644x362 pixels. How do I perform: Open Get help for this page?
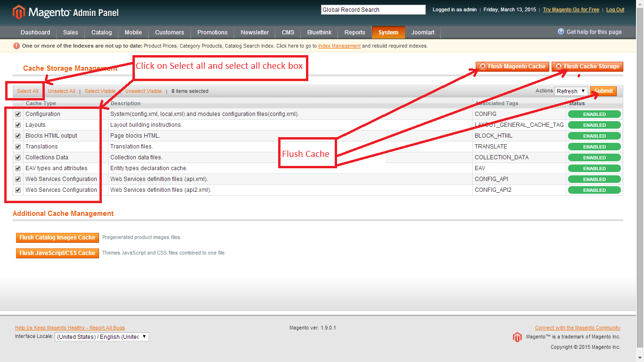[594, 32]
